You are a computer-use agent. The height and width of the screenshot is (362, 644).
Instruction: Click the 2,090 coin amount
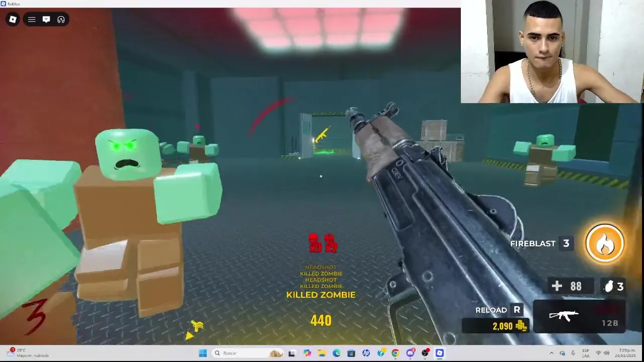pos(503,326)
